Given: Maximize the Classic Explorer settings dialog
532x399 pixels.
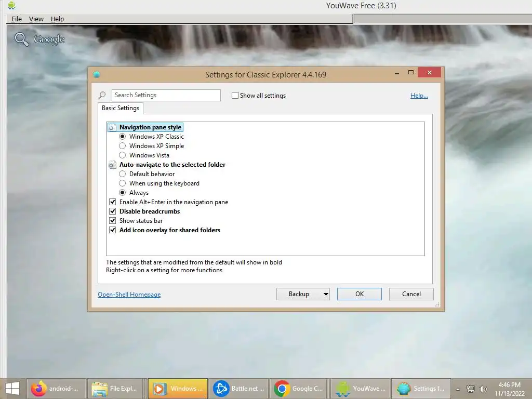Looking at the screenshot, I should click(411, 73).
